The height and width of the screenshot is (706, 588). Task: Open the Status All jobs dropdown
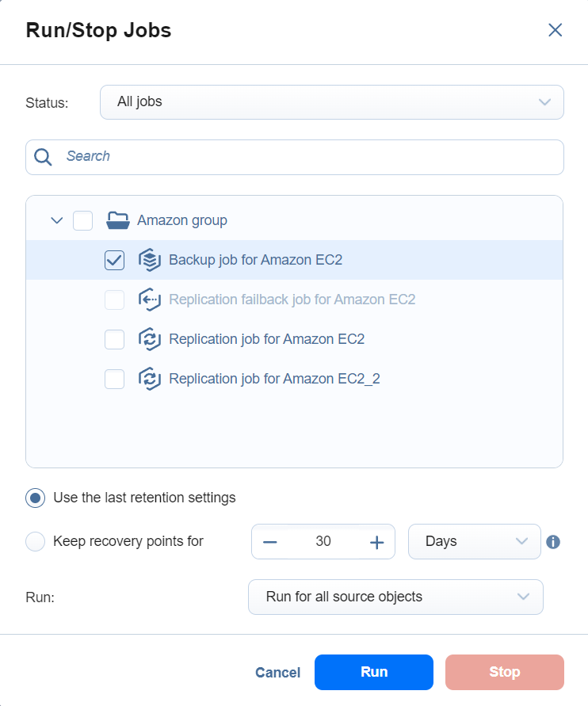331,102
